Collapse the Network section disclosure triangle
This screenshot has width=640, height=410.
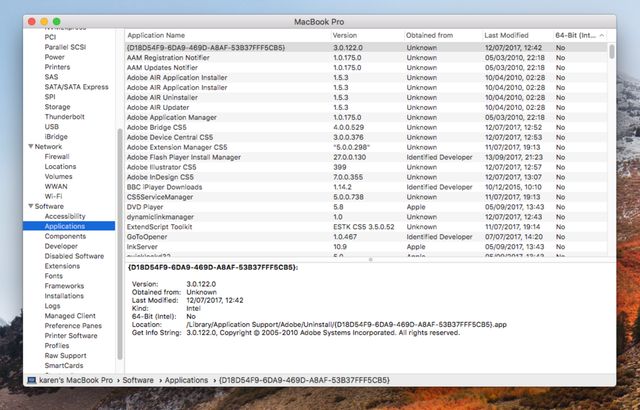30,146
